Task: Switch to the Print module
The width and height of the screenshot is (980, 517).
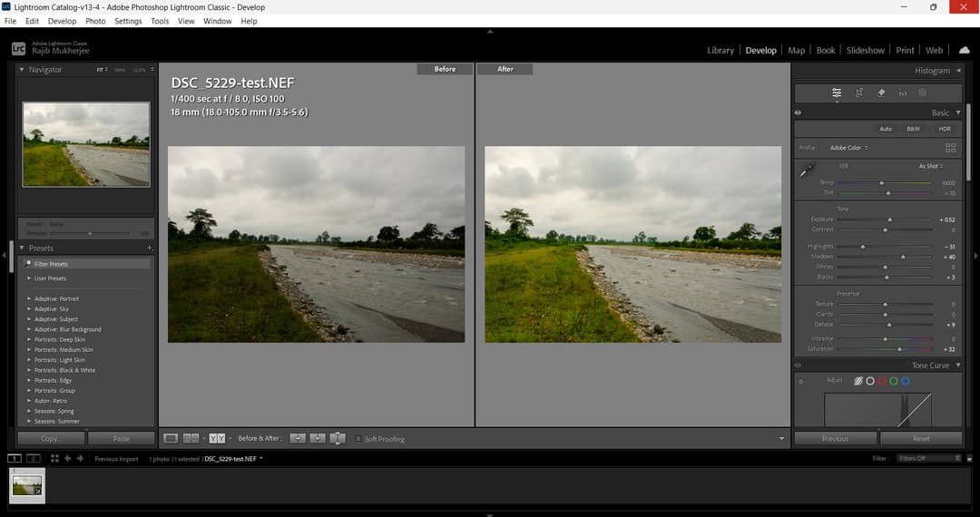Action: coord(905,51)
